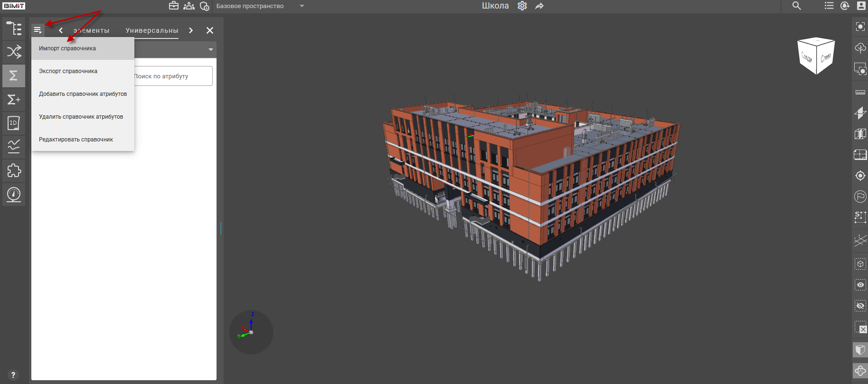Open the Sigma-plus calculation tool
The width and height of the screenshot is (868, 384).
14,100
